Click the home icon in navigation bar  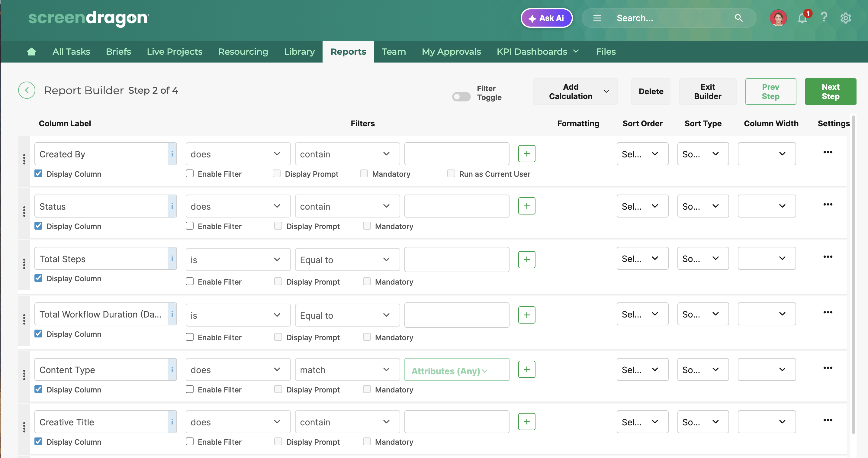[31, 52]
